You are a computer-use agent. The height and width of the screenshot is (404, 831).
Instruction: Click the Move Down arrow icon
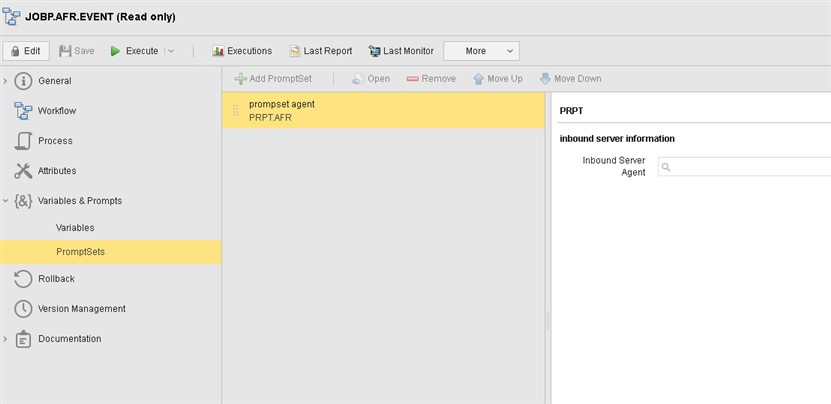pyautogui.click(x=545, y=79)
